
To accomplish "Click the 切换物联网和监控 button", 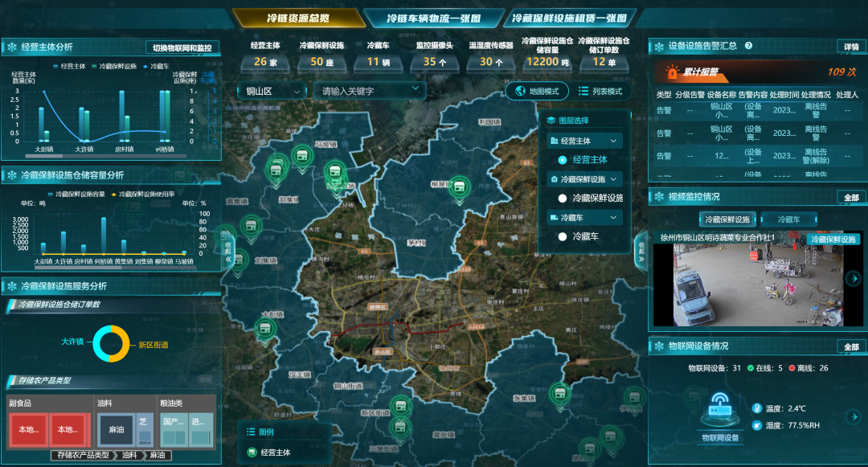I will point(181,47).
